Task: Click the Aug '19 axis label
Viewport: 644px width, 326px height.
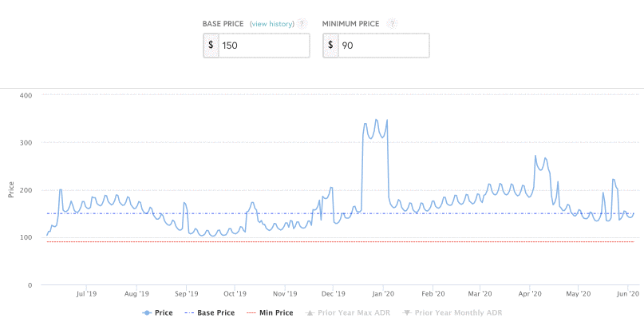Action: [x=136, y=294]
